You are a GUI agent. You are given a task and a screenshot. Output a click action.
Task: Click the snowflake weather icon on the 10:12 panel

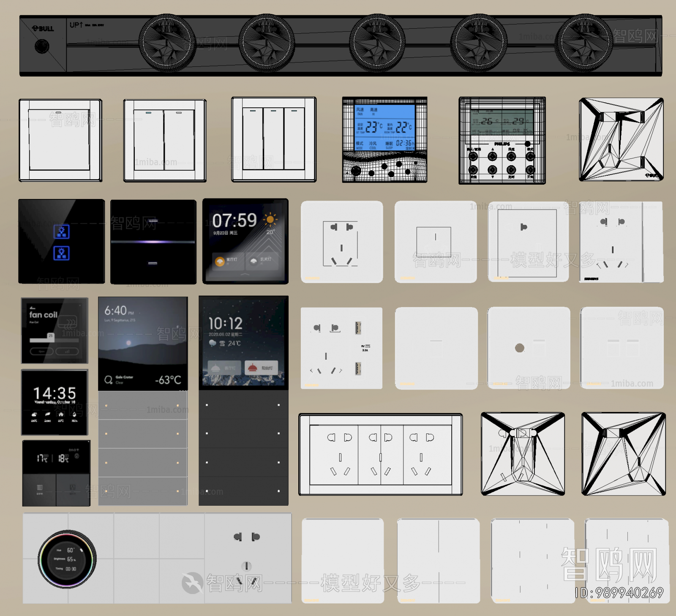(x=212, y=343)
